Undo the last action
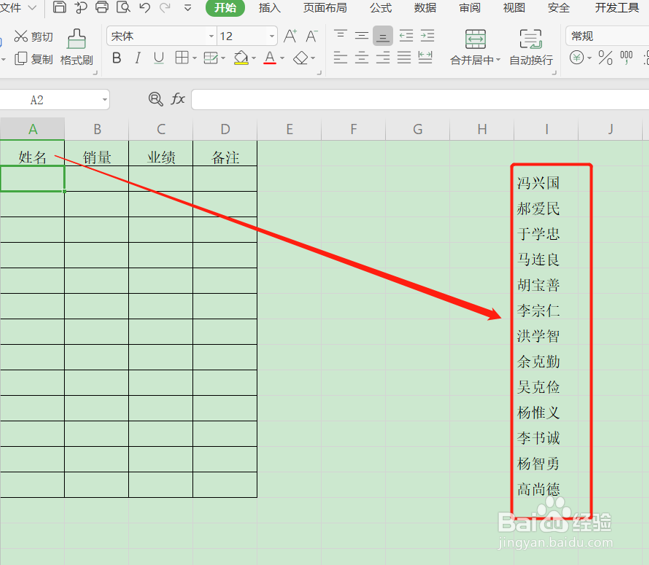 click(144, 7)
